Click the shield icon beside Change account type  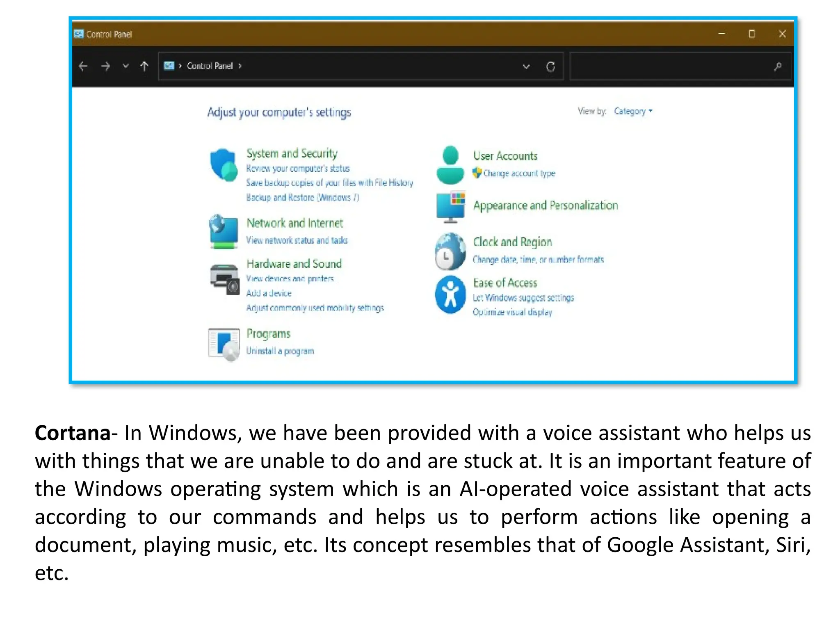[477, 173]
